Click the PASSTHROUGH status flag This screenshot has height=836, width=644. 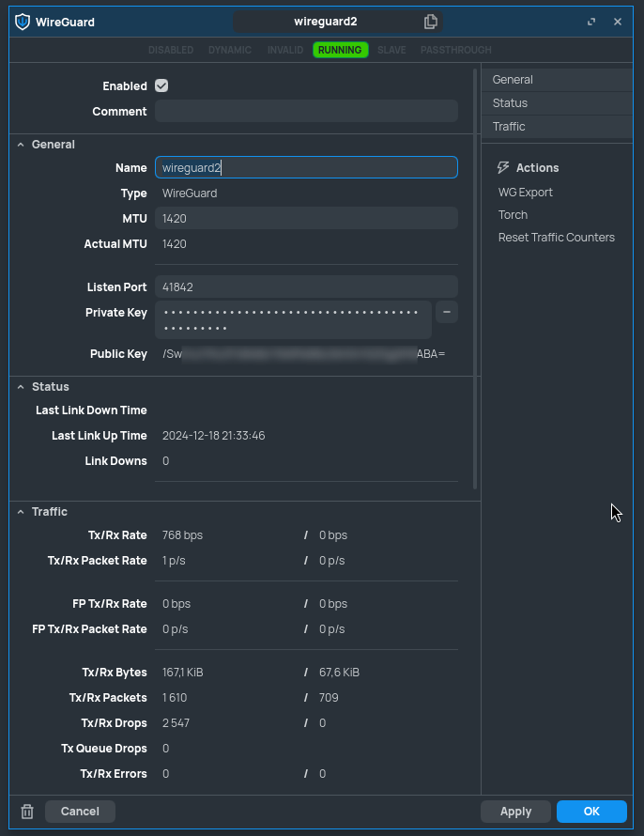(x=456, y=50)
